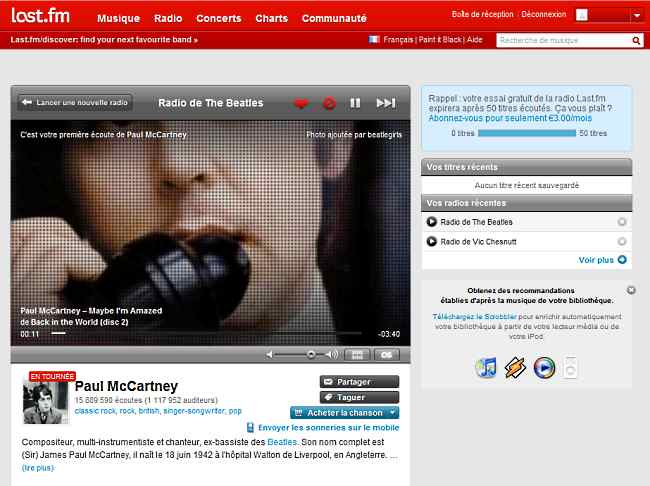Remove Radio de Vic Chesnutt with the round button
The width and height of the screenshot is (650, 486).
622,241
